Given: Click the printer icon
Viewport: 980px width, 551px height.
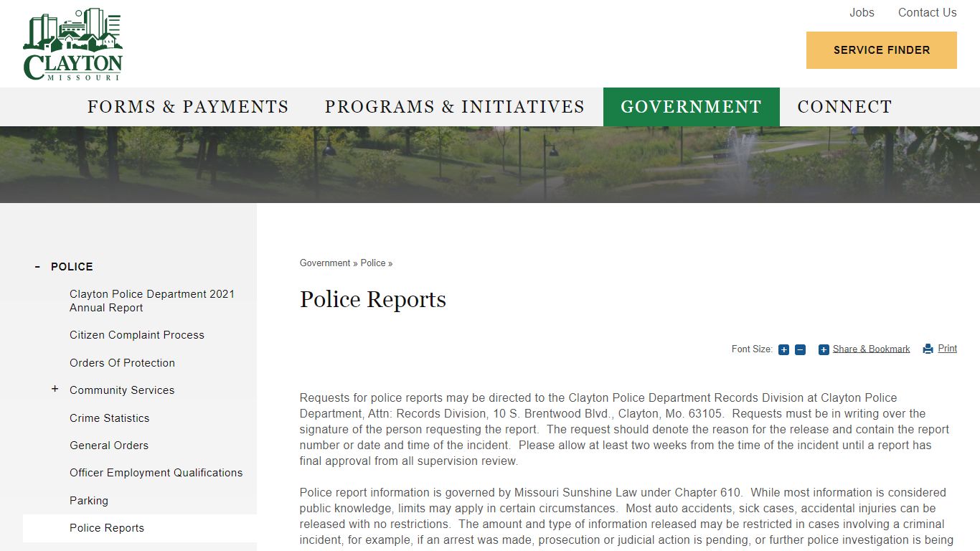Looking at the screenshot, I should pos(928,349).
